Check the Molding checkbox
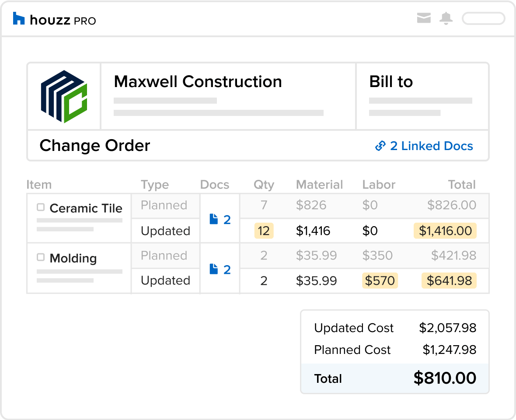The width and height of the screenshot is (516, 420). (41, 257)
